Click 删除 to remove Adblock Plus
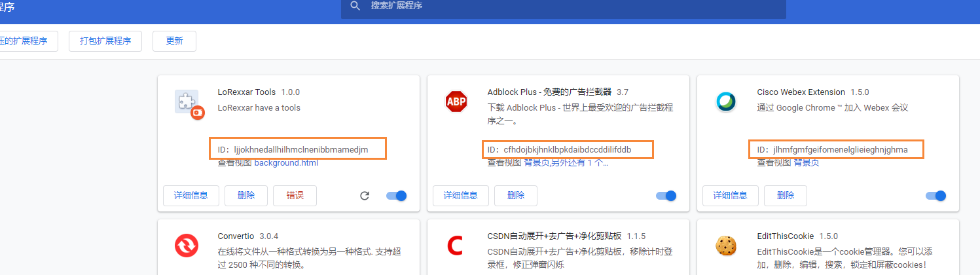The width and height of the screenshot is (980, 275). pyautogui.click(x=516, y=196)
